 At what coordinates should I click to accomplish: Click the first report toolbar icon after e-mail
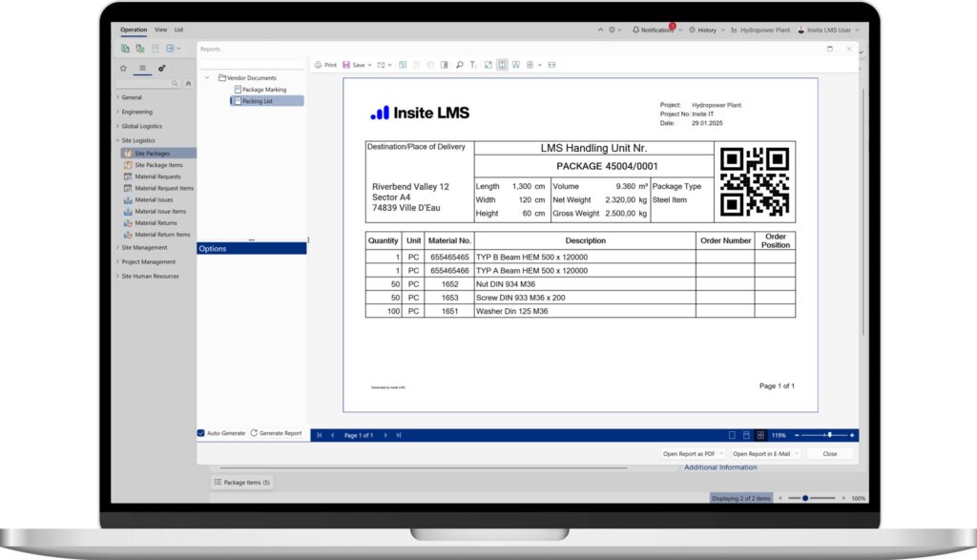403,65
